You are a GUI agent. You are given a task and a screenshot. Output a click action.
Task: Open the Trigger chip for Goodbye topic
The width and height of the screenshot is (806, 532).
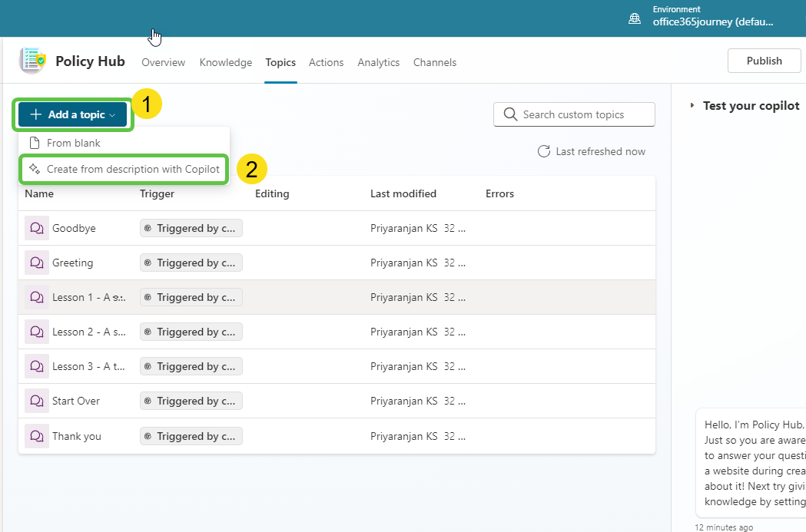pos(191,227)
